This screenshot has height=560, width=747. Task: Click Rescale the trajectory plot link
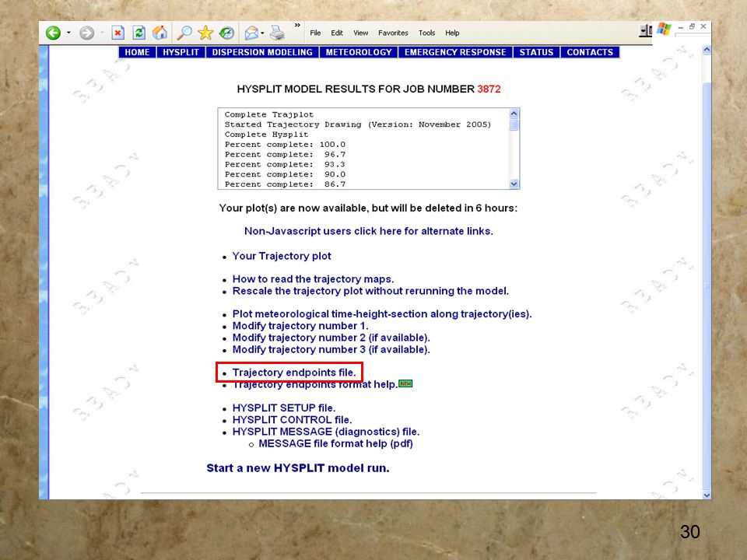click(x=370, y=291)
